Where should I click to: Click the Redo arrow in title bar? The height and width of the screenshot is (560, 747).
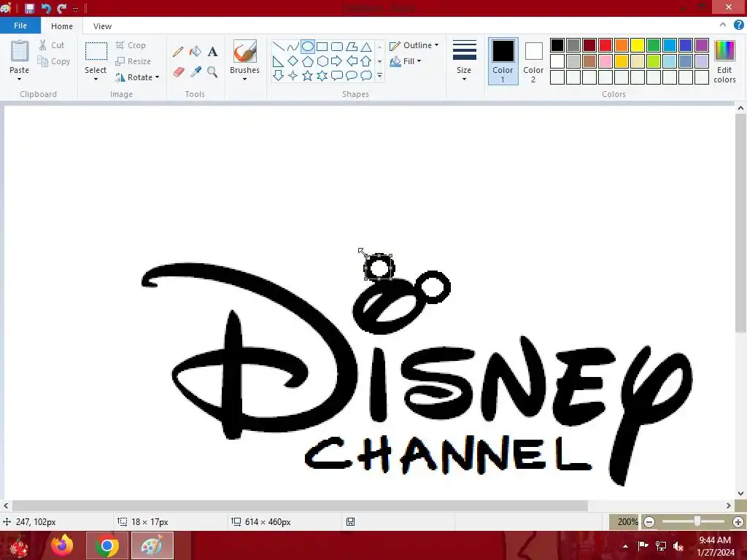62,8
